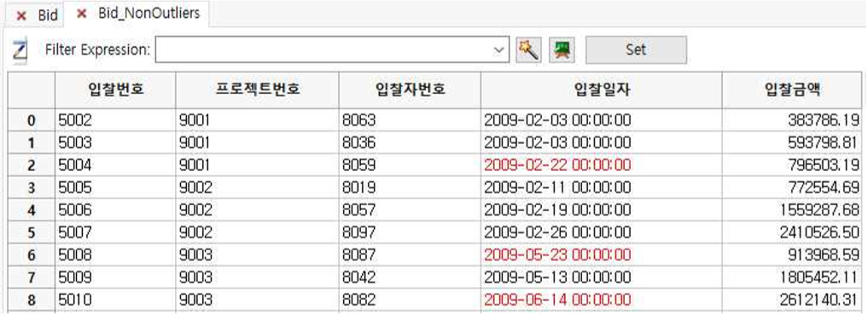
Task: Click bid amount cell 593798.81
Action: [x=791, y=143]
